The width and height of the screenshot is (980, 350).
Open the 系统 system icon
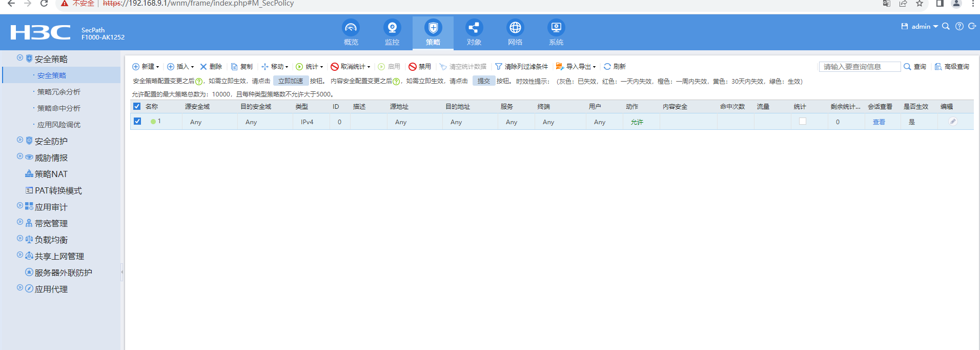coord(556,28)
